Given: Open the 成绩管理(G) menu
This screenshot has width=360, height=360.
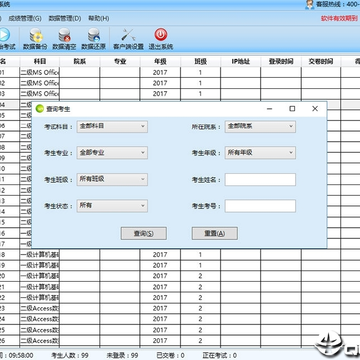Looking at the screenshot, I should coord(25,18).
